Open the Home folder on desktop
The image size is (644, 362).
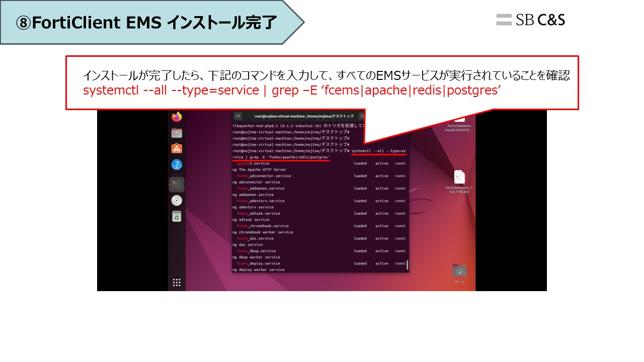pyautogui.click(x=459, y=274)
